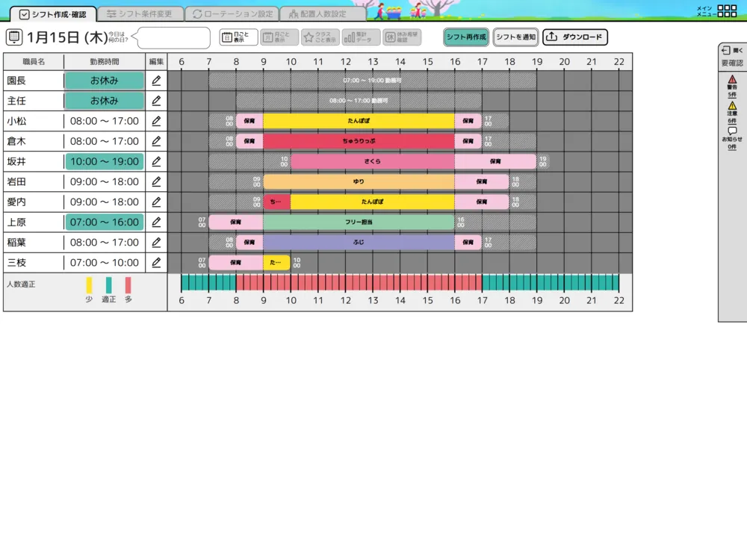The width and height of the screenshot is (747, 560).
Task: Switch to クラスごと表示 class view
Action: point(320,37)
